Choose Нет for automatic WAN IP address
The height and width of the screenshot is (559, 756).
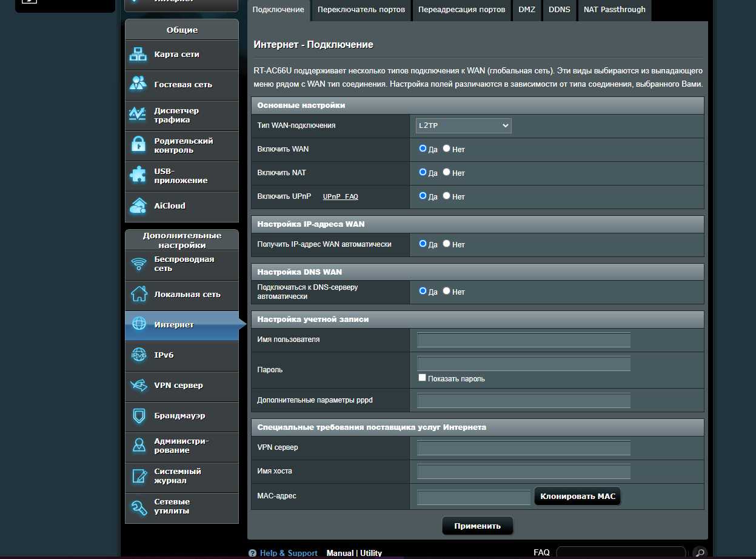[447, 244]
